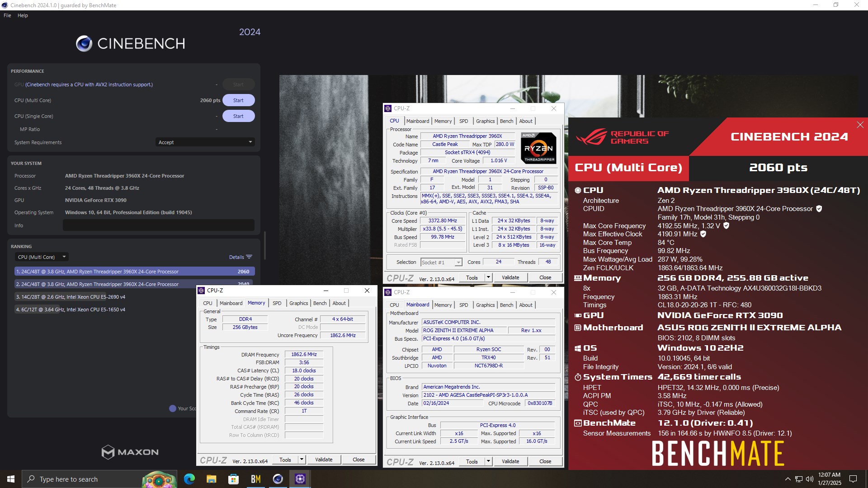
Task: Launch Microsoft Edge from the taskbar
Action: point(189,479)
